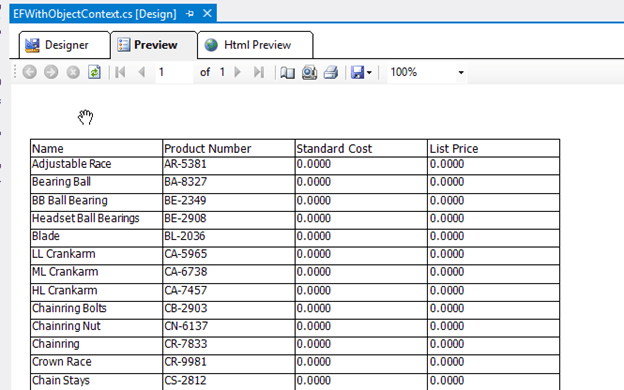Click the List Price column header

[x=493, y=148]
